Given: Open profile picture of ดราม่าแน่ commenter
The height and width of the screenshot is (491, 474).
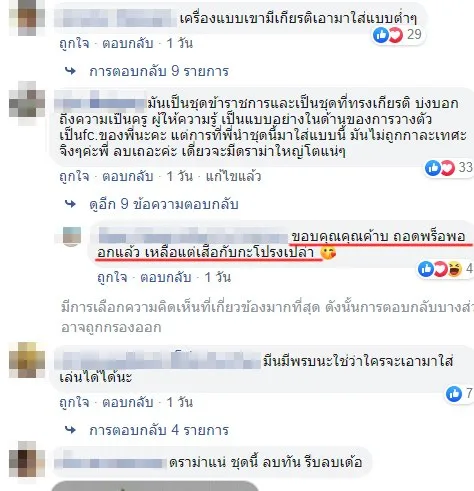Looking at the screenshot, I should pos(27,459).
